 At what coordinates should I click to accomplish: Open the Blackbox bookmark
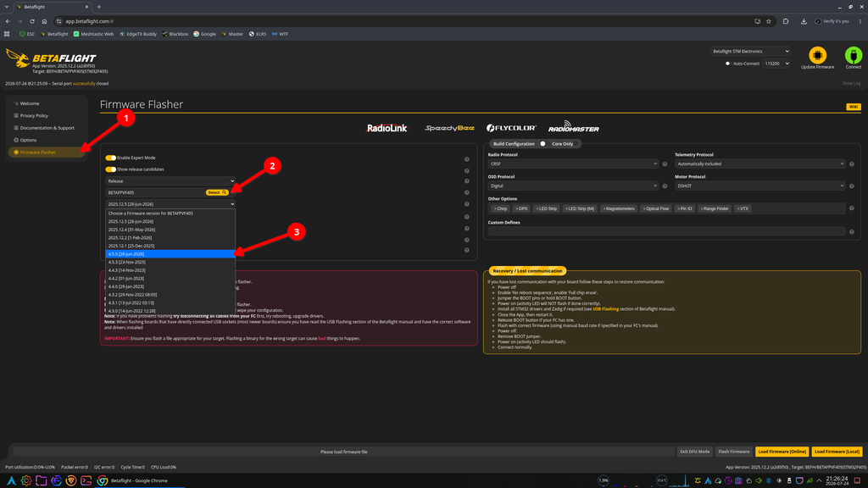coord(175,34)
